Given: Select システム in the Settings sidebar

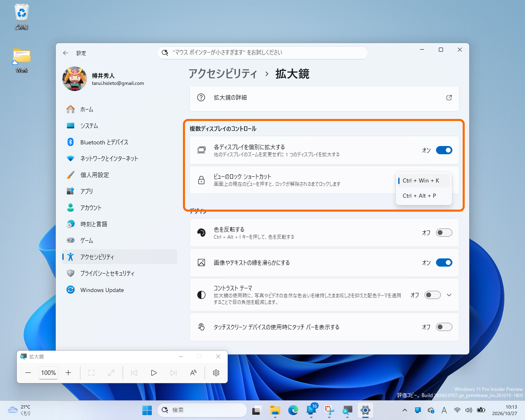Looking at the screenshot, I should pos(120,126).
